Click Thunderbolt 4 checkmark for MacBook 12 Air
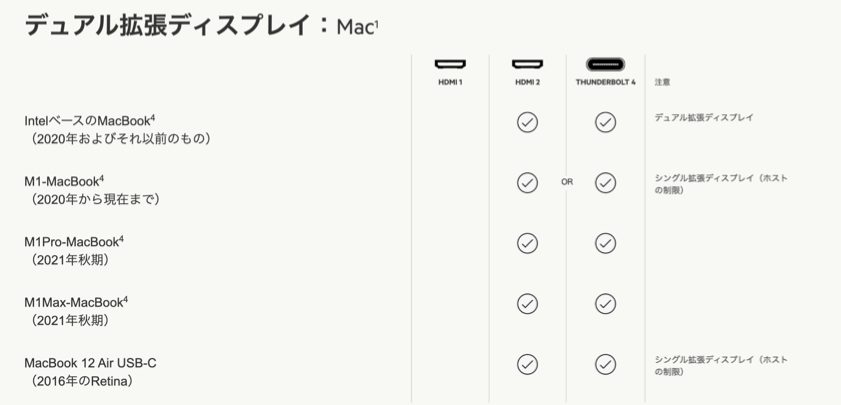Screen dimensions: 841x405 606,365
